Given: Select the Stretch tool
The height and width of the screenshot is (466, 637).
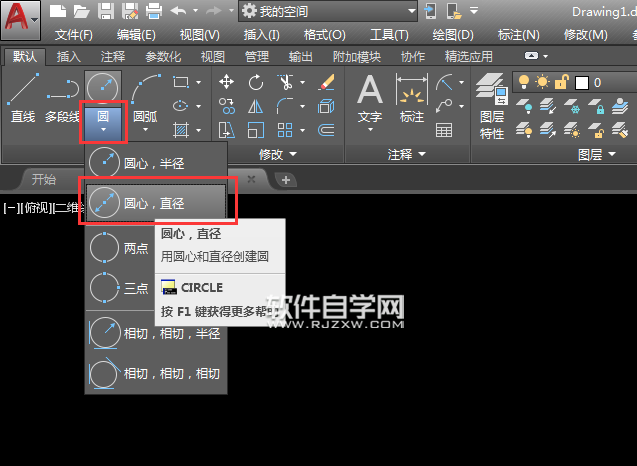Looking at the screenshot, I should tap(226, 130).
